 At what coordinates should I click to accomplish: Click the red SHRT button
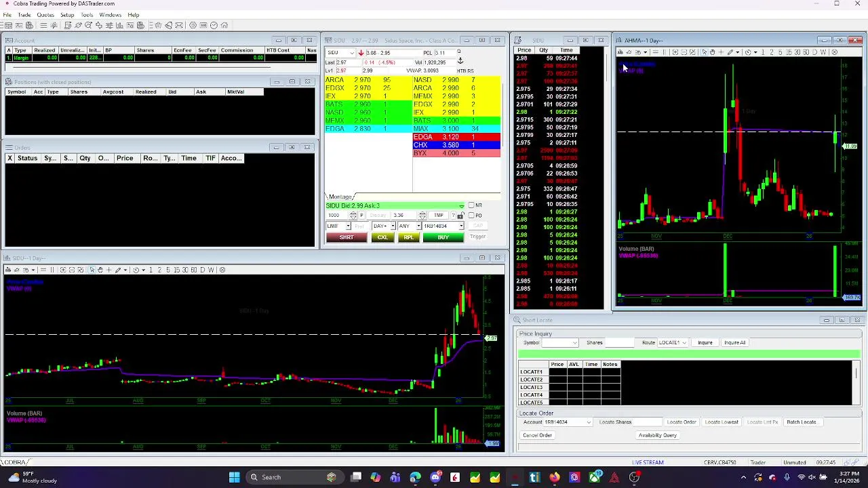[x=347, y=237]
